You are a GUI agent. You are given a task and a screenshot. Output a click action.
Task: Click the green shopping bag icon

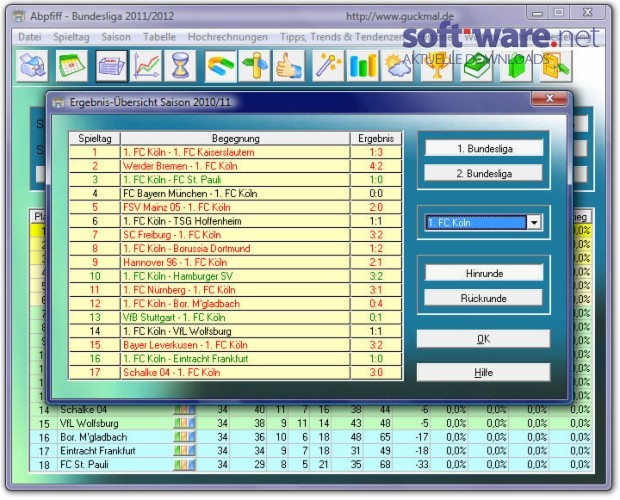pyautogui.click(x=516, y=66)
